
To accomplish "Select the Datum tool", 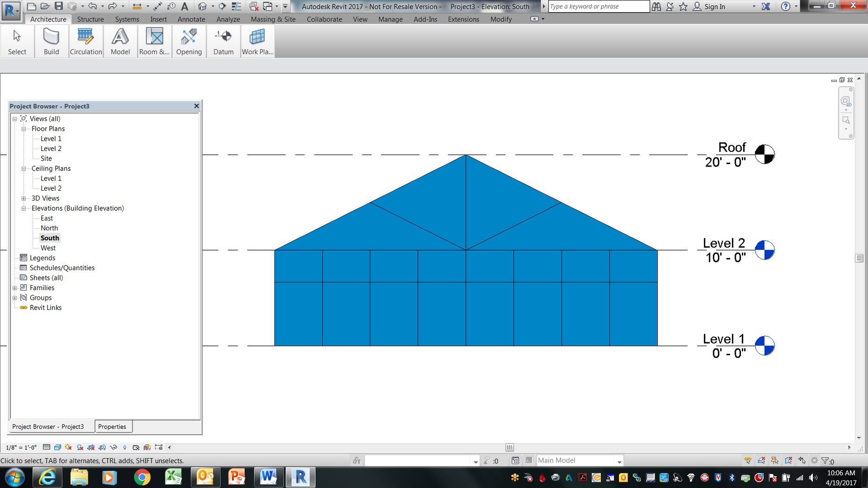I will pos(223,41).
